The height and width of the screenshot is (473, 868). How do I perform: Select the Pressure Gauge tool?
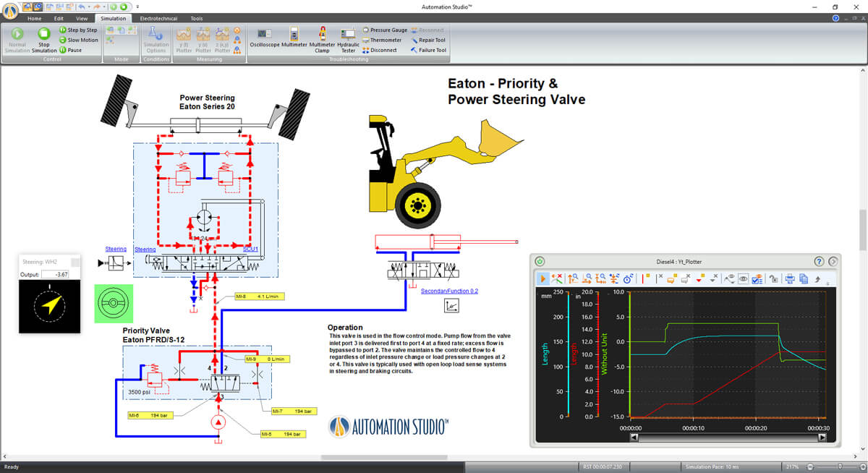pyautogui.click(x=385, y=30)
